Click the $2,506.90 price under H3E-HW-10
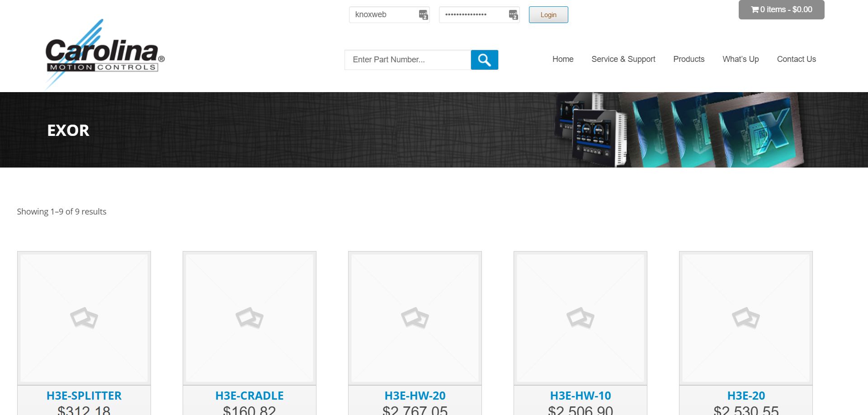Viewport: 868px width, 415px height. click(580, 410)
